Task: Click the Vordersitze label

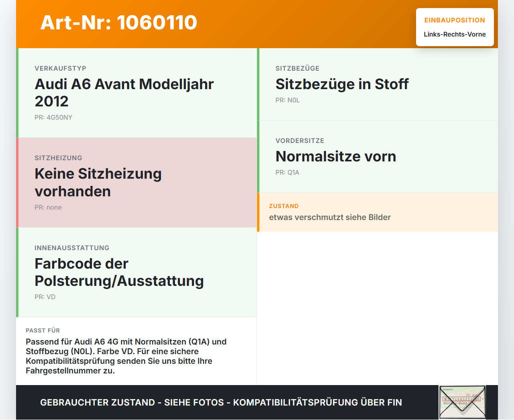Action: pyautogui.click(x=300, y=141)
